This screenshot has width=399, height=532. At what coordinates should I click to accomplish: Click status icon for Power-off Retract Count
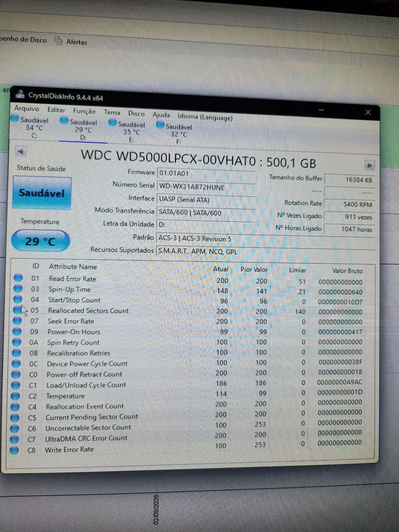click(x=16, y=374)
